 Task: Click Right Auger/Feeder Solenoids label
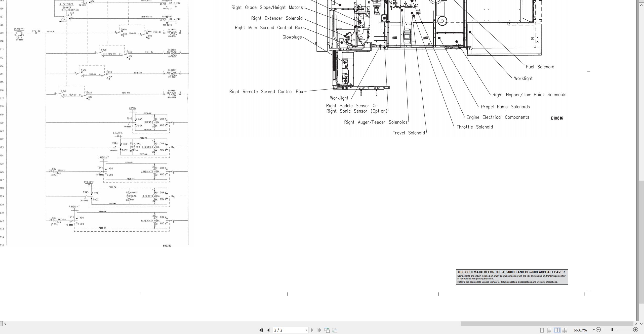click(376, 122)
